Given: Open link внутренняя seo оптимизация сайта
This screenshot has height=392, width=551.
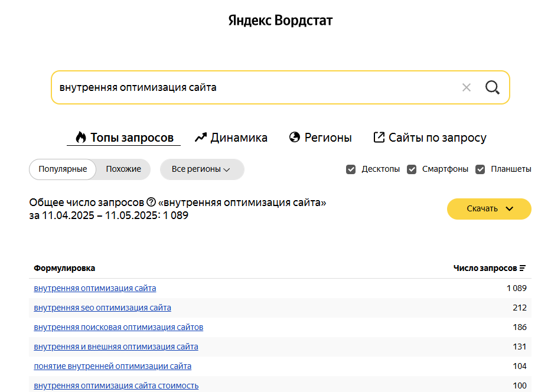Looking at the screenshot, I should coord(102,308).
